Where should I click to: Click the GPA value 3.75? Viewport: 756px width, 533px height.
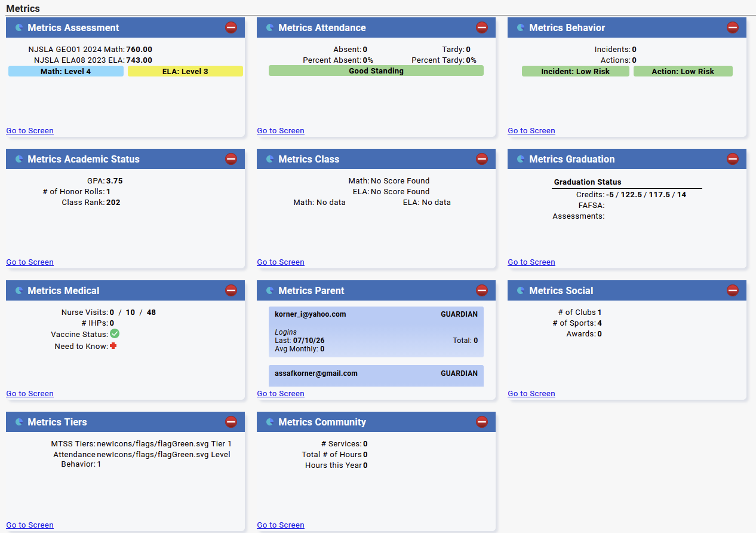[x=115, y=181]
